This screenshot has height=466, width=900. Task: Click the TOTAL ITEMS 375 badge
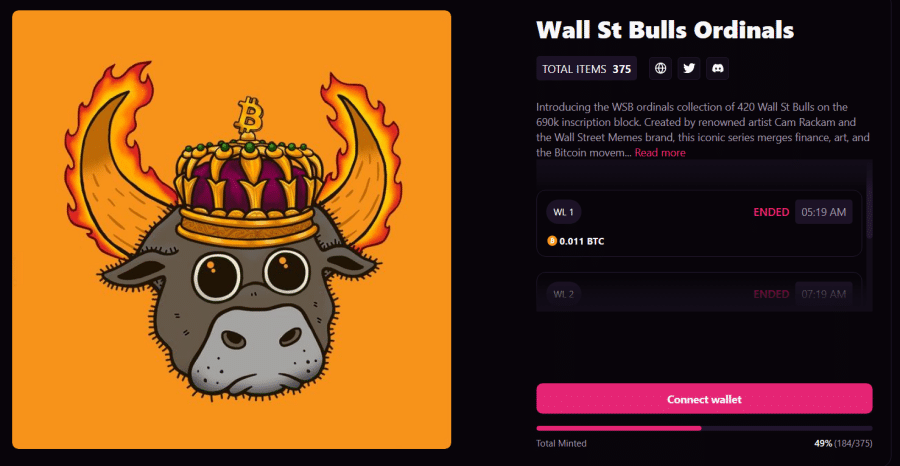[x=587, y=69]
